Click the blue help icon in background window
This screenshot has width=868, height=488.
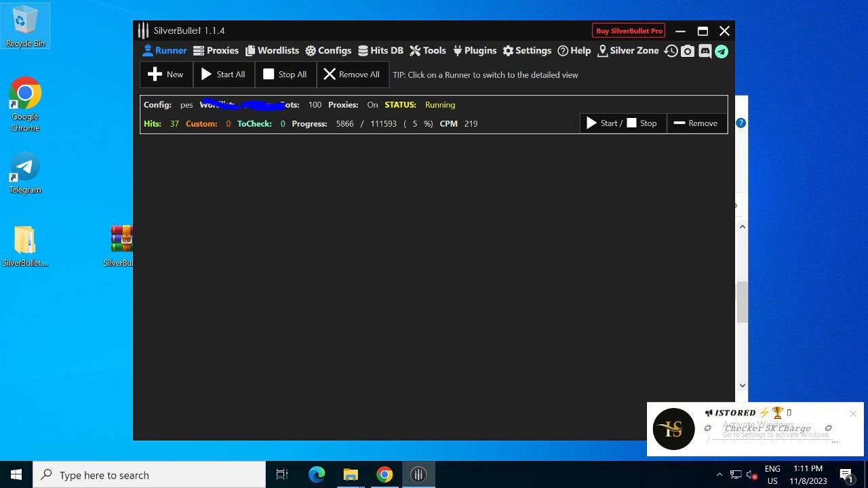tap(741, 123)
